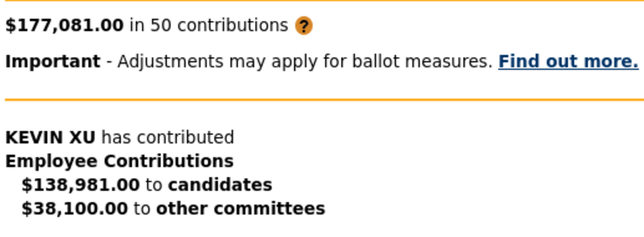Click the "ballot measures" phrase
The height and width of the screenshot is (237, 644).
point(422,62)
